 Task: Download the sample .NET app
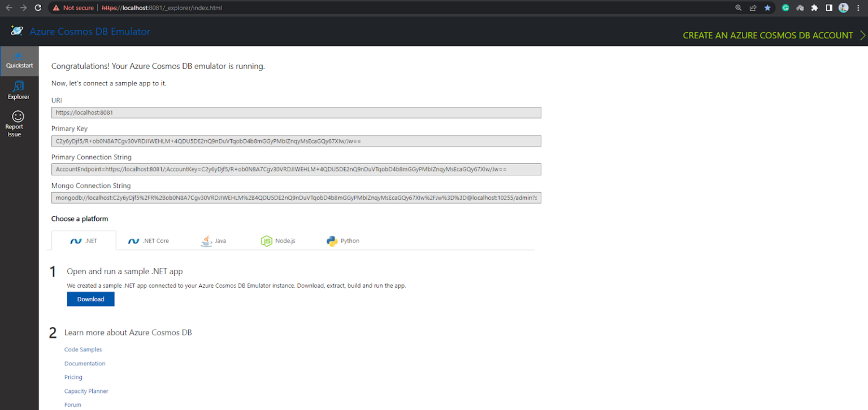(x=90, y=299)
